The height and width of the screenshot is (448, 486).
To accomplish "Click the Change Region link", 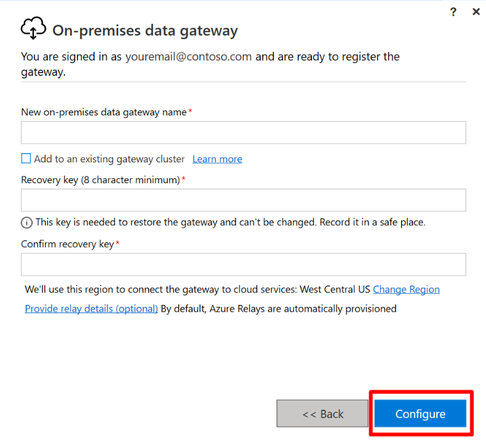I will pos(406,289).
